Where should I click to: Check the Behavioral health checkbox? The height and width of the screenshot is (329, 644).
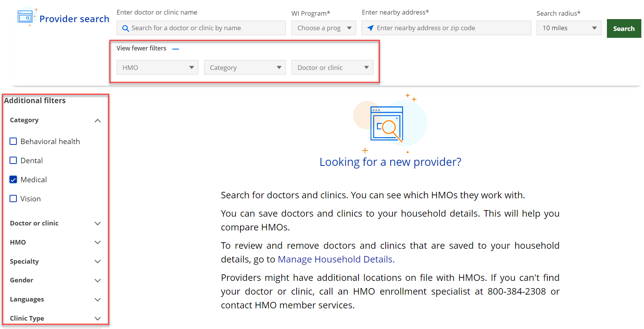(x=13, y=141)
